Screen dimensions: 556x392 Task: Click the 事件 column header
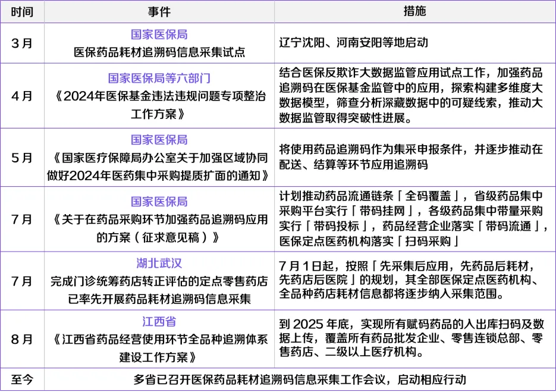(159, 12)
